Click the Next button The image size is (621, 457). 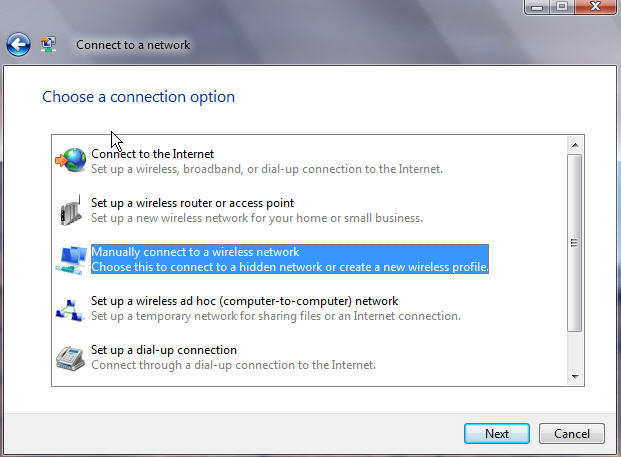point(497,434)
